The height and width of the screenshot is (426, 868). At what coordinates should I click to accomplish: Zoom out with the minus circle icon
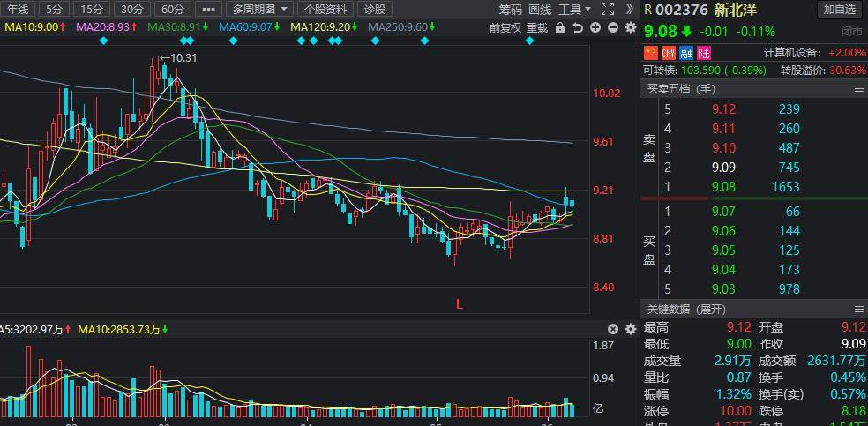coord(612,27)
